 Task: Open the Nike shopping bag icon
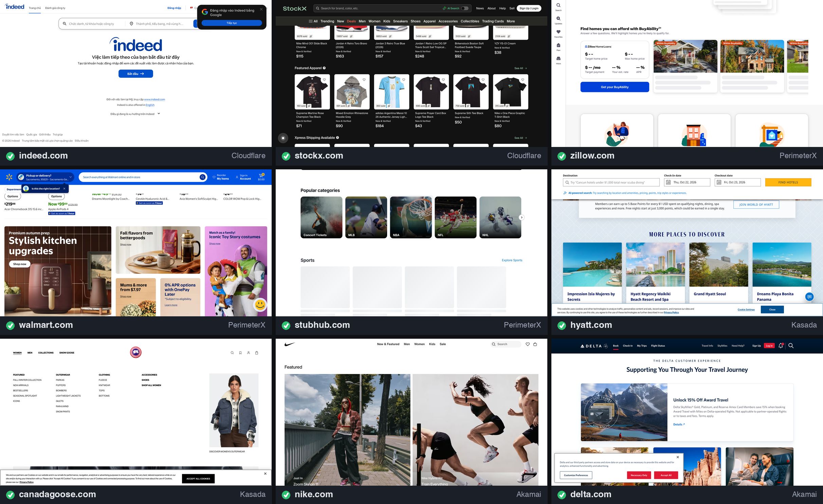coord(535,344)
